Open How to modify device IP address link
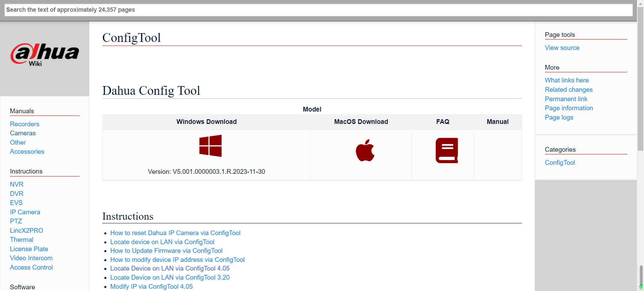Screen dimensions: 644x291 pos(177,260)
